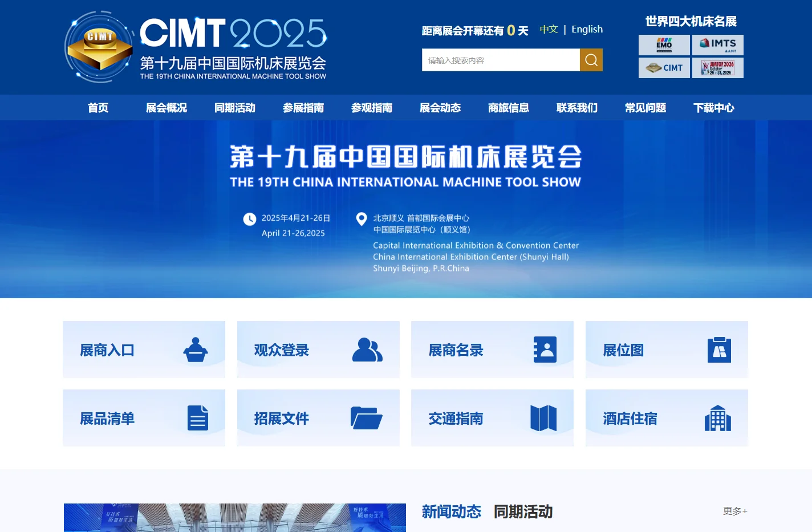Click the 第十九届中国国际机床展览会 banner title
The image size is (812, 532).
pyautogui.click(x=406, y=157)
